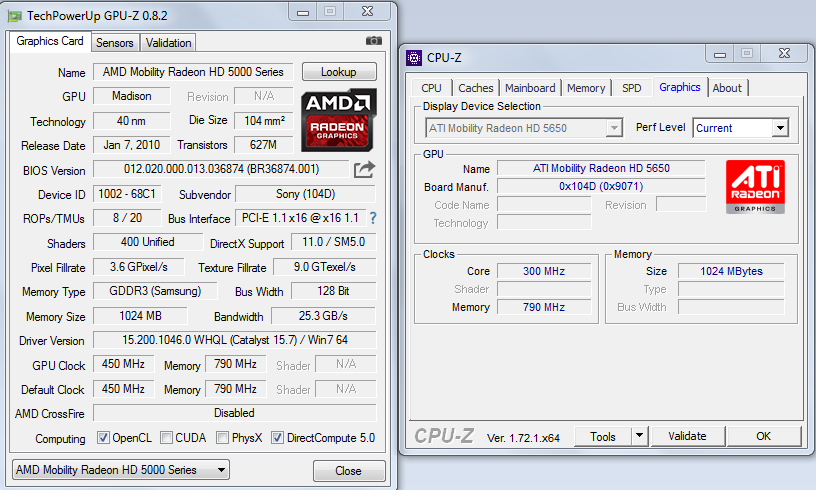Click the CPU-Z Memory clock 790 MHz value
This screenshot has width=816, height=490.
coord(544,307)
